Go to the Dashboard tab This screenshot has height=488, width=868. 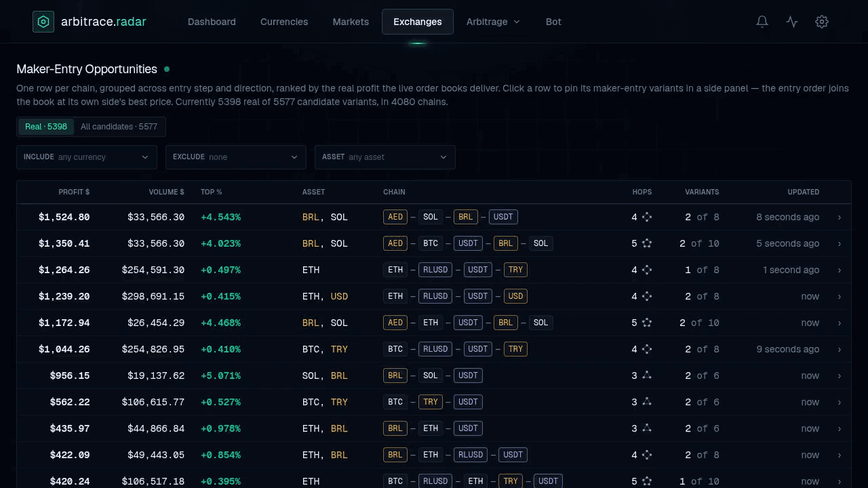212,22
